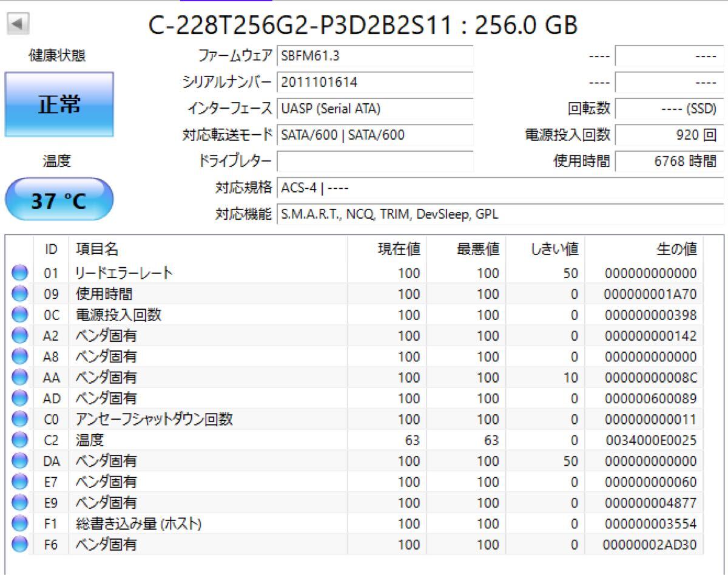The width and height of the screenshot is (728, 575).
Task: Click the blue status indicator beside リードエラーレート
Action: (x=19, y=273)
